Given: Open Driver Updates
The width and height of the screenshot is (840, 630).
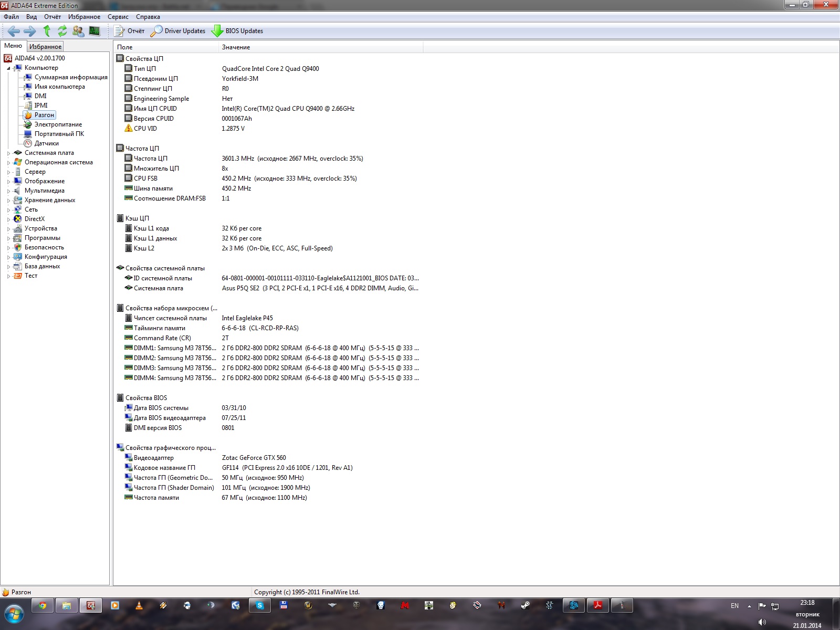Looking at the screenshot, I should 178,31.
